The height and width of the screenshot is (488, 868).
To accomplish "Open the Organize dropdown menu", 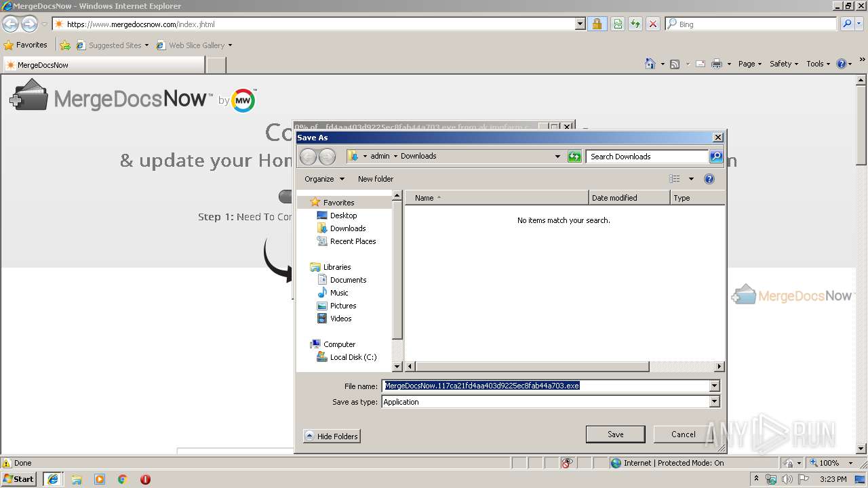I will click(324, 179).
